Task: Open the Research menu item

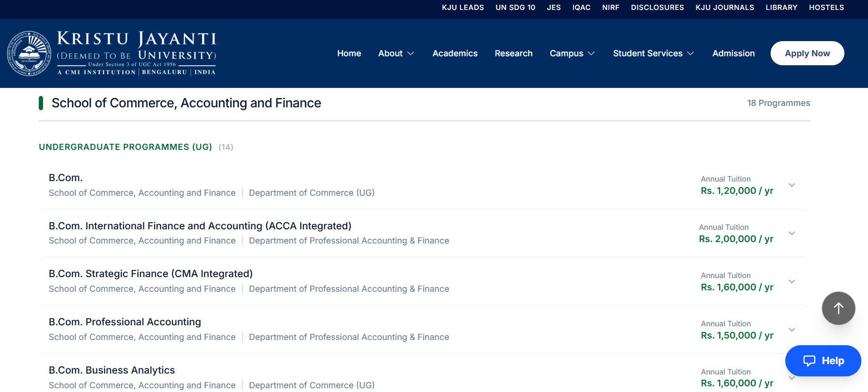Action: click(514, 53)
